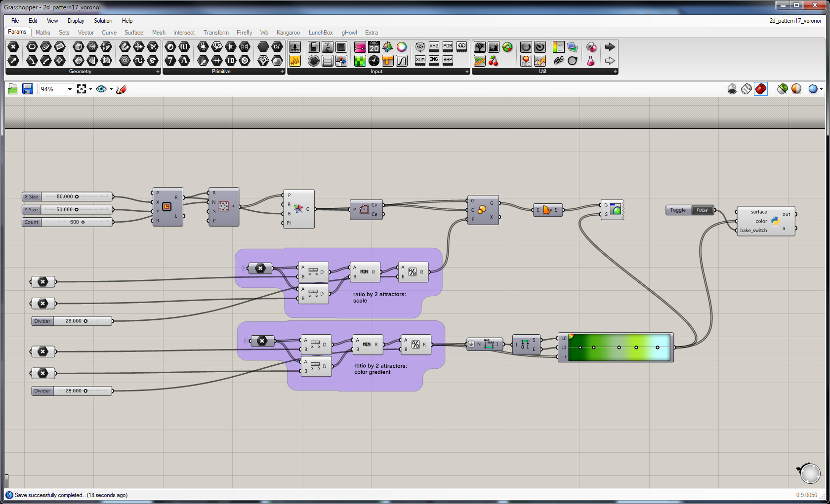Open the zoom percentage dropdown
This screenshot has width=830, height=504.
point(70,89)
